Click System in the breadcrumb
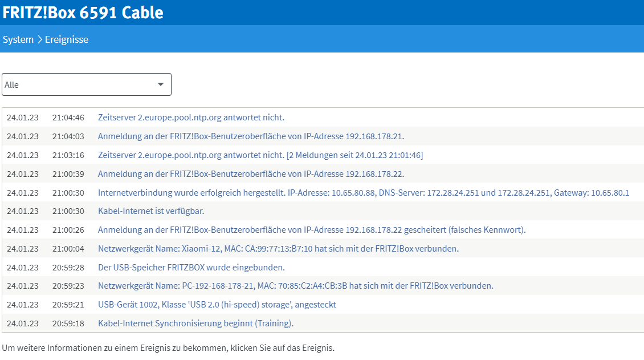Image resolution: width=644 pixels, height=360 pixels. point(18,39)
